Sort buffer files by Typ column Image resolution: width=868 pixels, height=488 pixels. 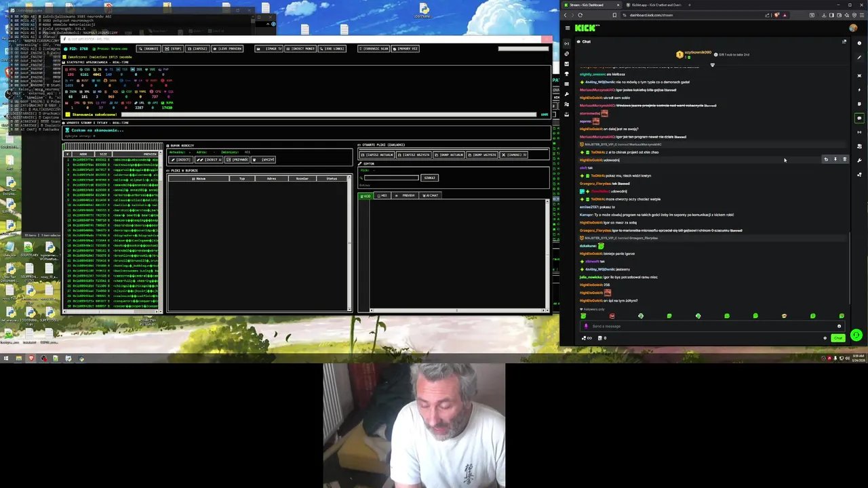pyautogui.click(x=241, y=178)
